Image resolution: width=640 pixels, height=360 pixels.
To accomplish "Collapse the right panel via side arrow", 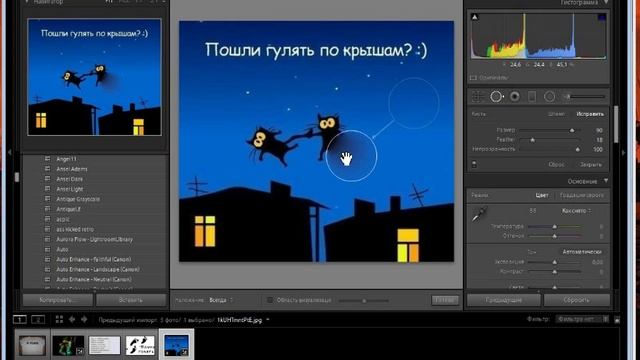I will pyautogui.click(x=623, y=152).
